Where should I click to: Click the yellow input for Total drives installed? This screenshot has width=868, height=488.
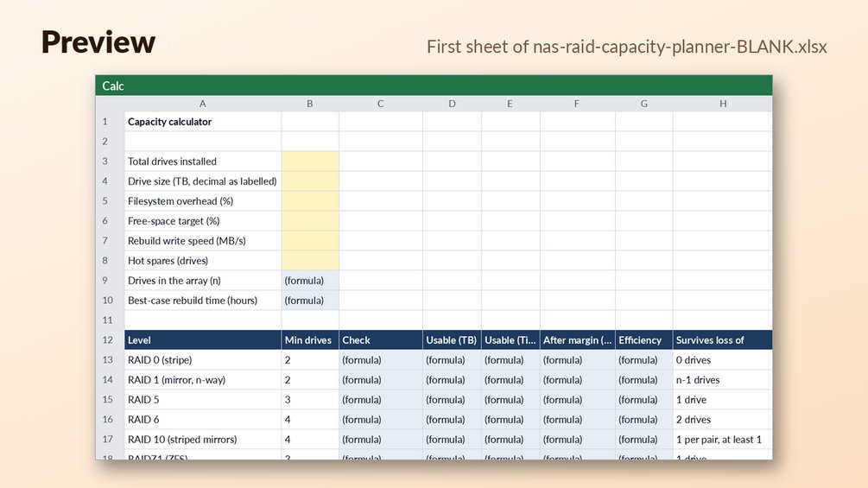pos(310,162)
